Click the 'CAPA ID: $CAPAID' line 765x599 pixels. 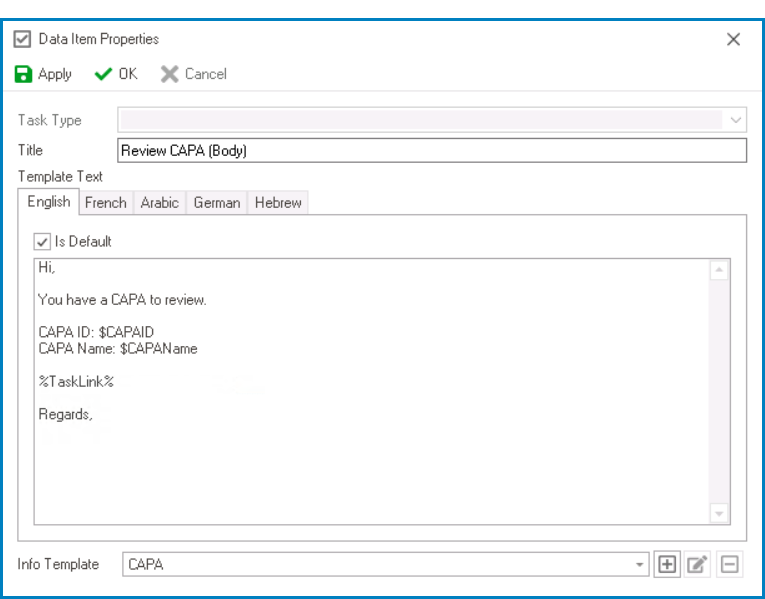(96, 332)
